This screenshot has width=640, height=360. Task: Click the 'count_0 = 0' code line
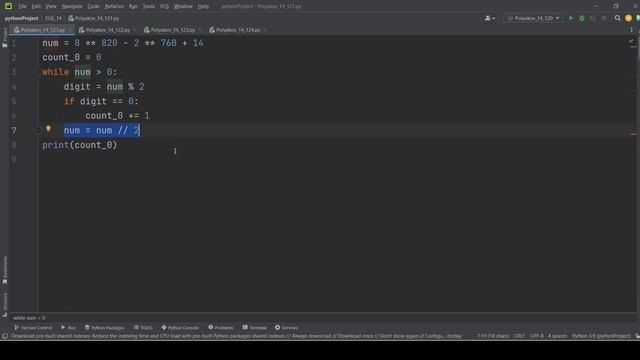pos(72,58)
